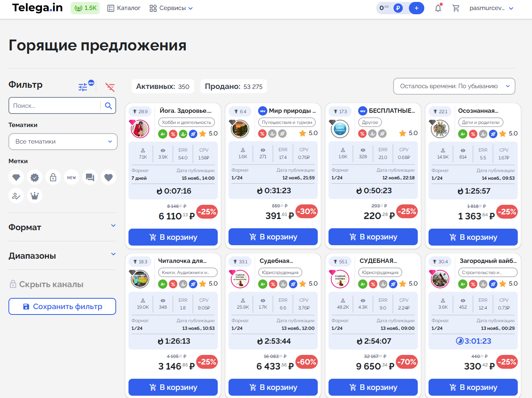Open the Каталог menu item
Viewport: 532px width, 398px height.
tap(124, 8)
